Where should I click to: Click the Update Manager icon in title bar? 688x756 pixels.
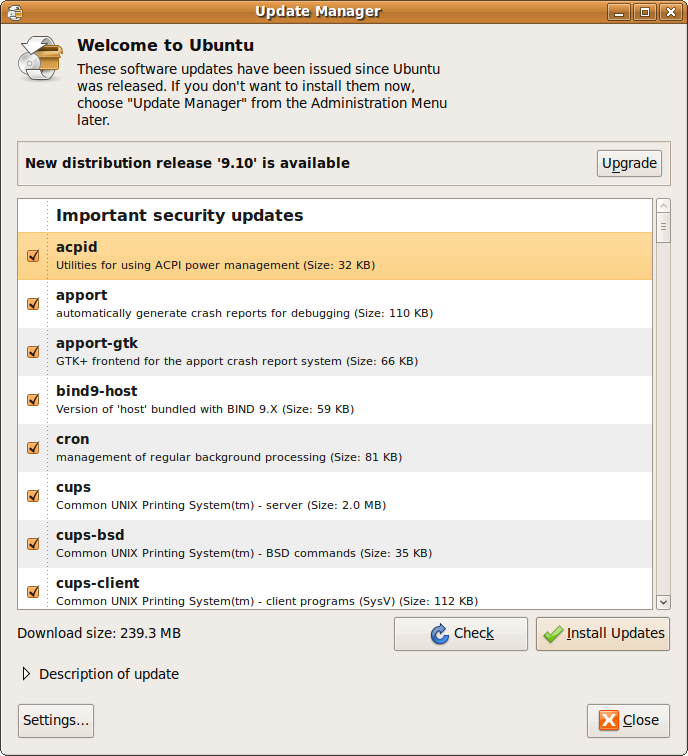(x=14, y=12)
